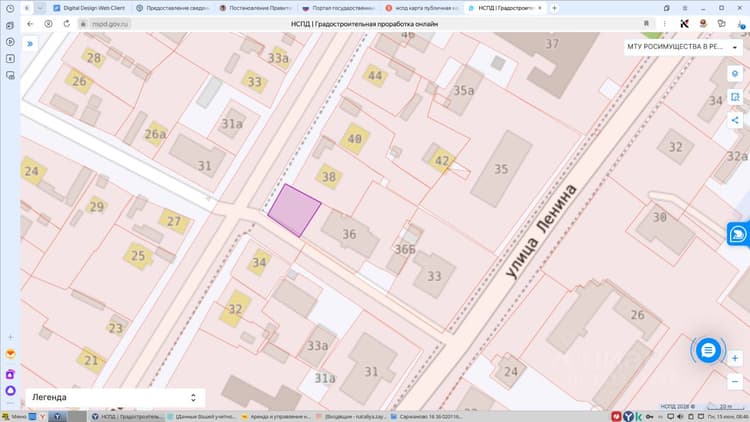Open the blue chat assistant button
Screen dimensions: 750x422
(x=708, y=351)
